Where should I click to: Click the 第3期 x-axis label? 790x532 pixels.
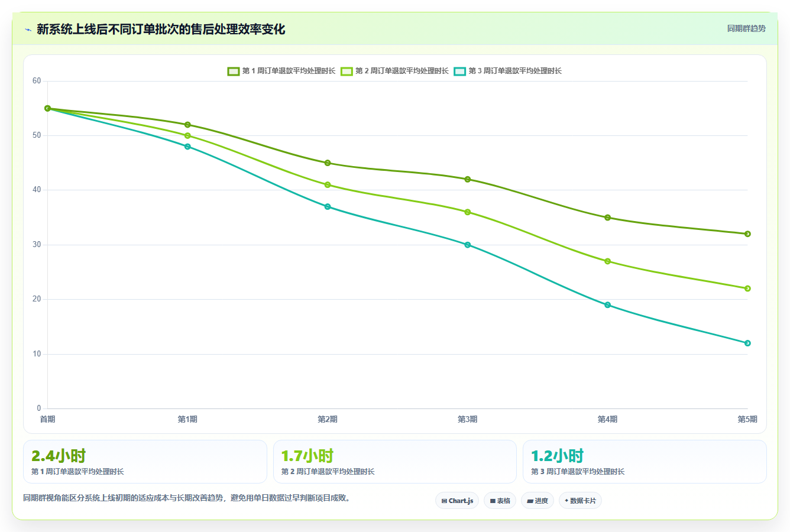tap(468, 419)
